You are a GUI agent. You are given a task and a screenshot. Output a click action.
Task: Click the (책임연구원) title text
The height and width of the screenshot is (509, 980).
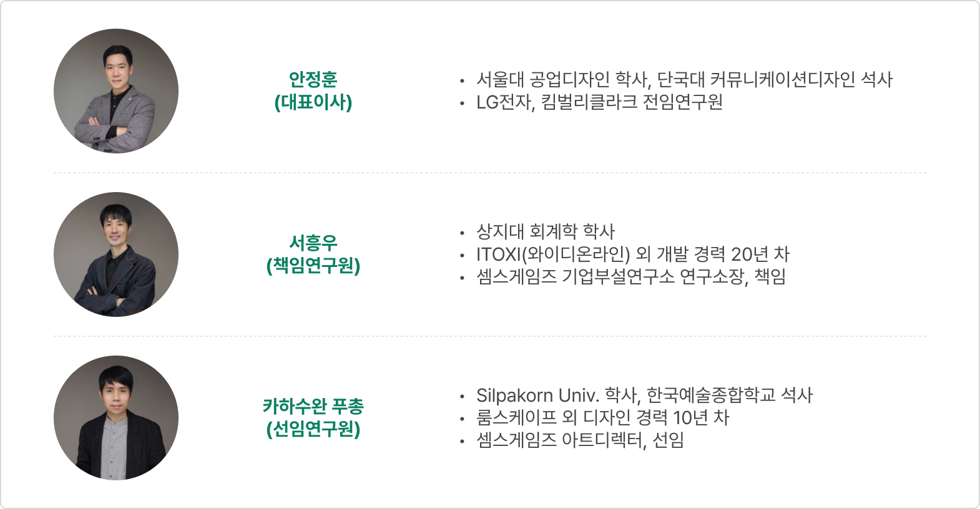(313, 266)
